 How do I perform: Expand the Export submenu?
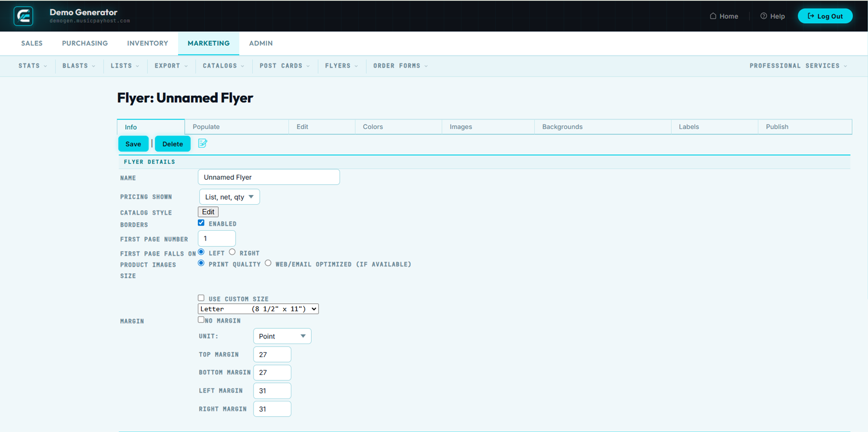click(x=171, y=66)
